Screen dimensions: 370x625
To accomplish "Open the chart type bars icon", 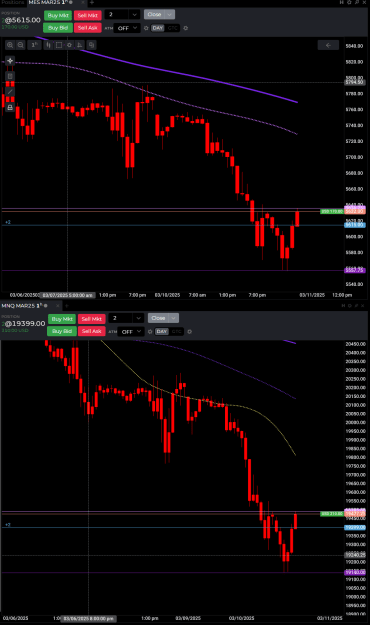I will [x=48, y=45].
